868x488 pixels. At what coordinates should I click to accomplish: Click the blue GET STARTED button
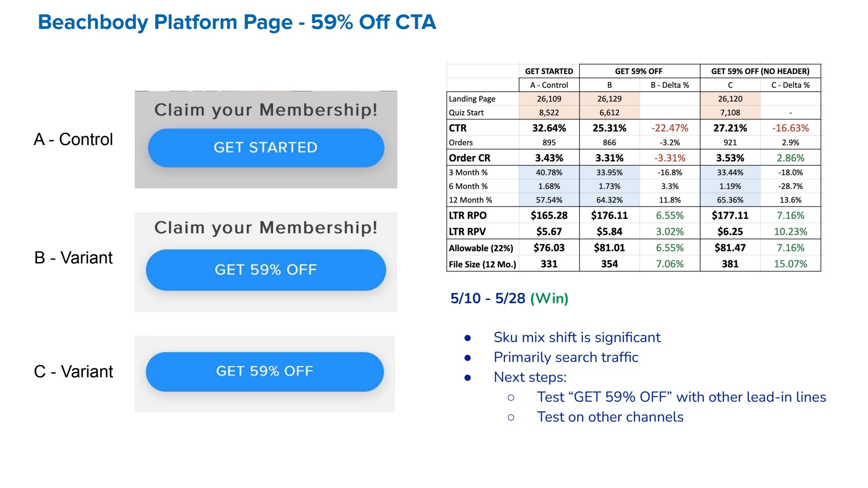pos(266,148)
